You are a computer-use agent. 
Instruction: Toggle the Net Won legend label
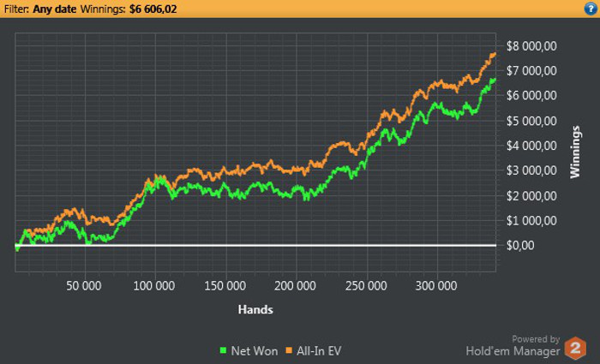click(249, 350)
